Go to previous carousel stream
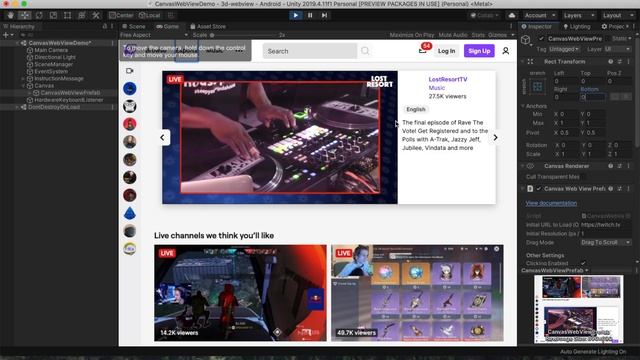 pyautogui.click(x=162, y=138)
